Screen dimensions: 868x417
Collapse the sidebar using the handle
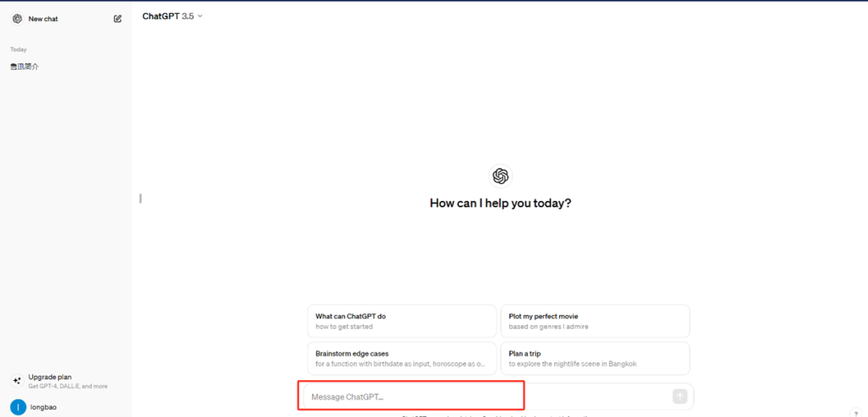(141, 198)
